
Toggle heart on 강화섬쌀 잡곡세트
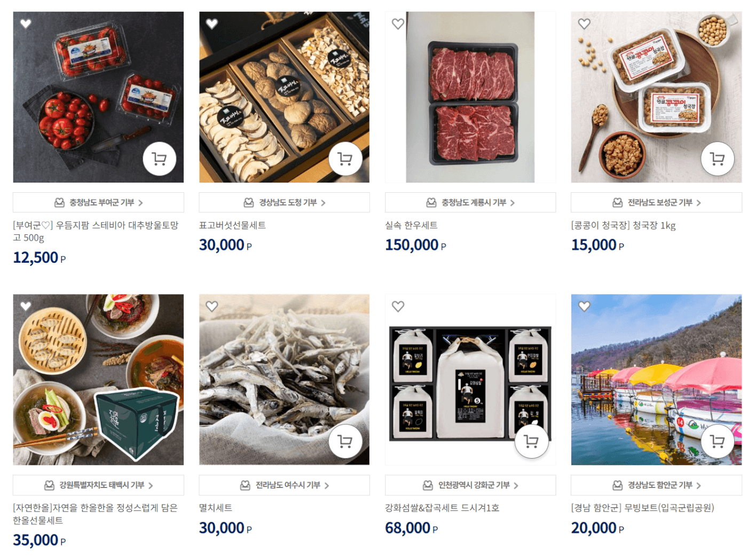tap(398, 306)
